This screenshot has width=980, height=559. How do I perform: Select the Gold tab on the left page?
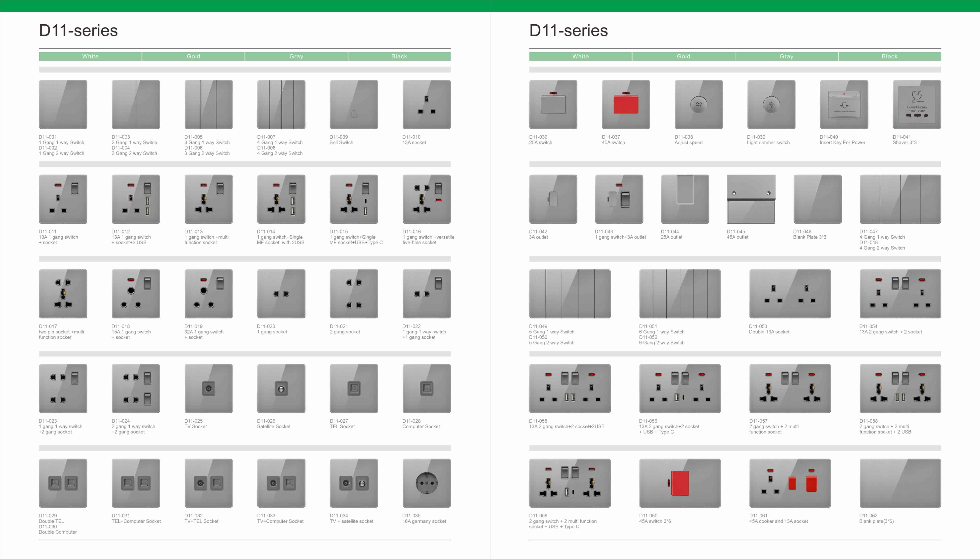[x=193, y=56]
